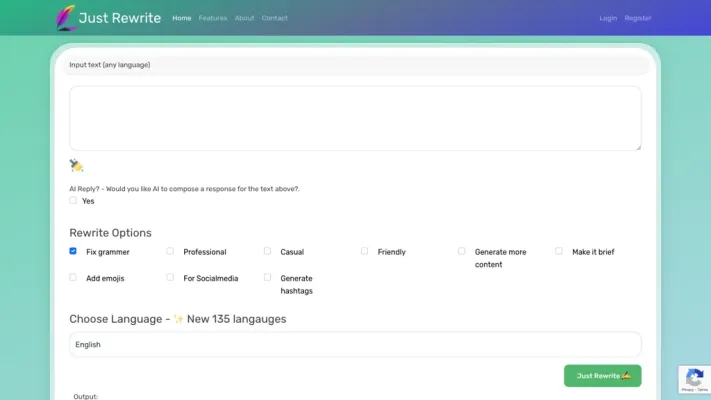Enable the For Socialmedia checkbox

[170, 277]
